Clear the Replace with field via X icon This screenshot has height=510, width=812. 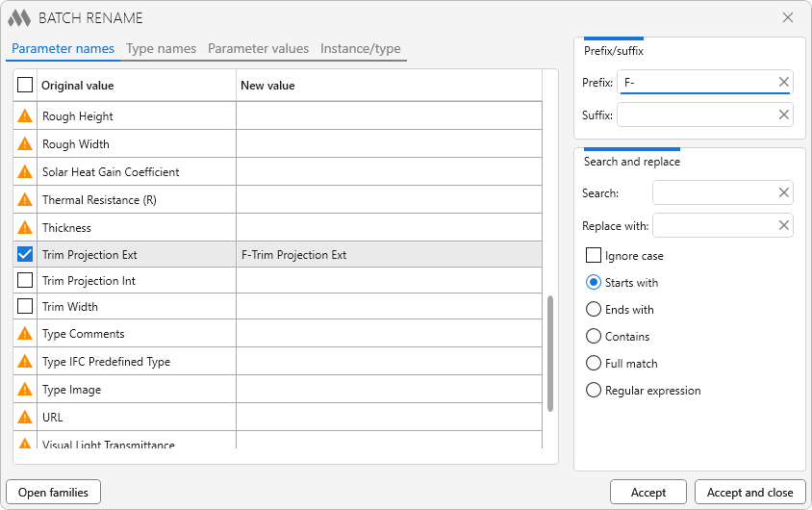783,226
